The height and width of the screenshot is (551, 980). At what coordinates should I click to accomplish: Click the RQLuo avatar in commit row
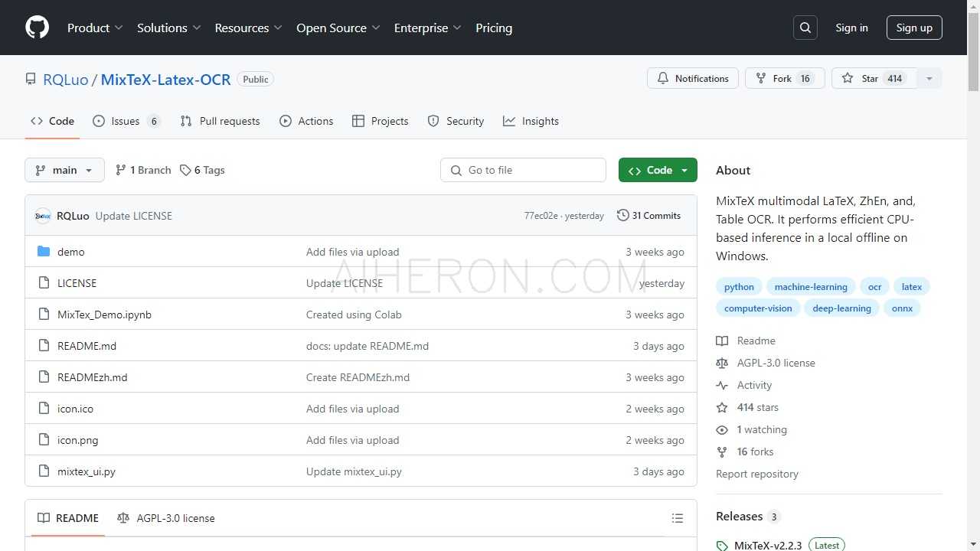(43, 216)
